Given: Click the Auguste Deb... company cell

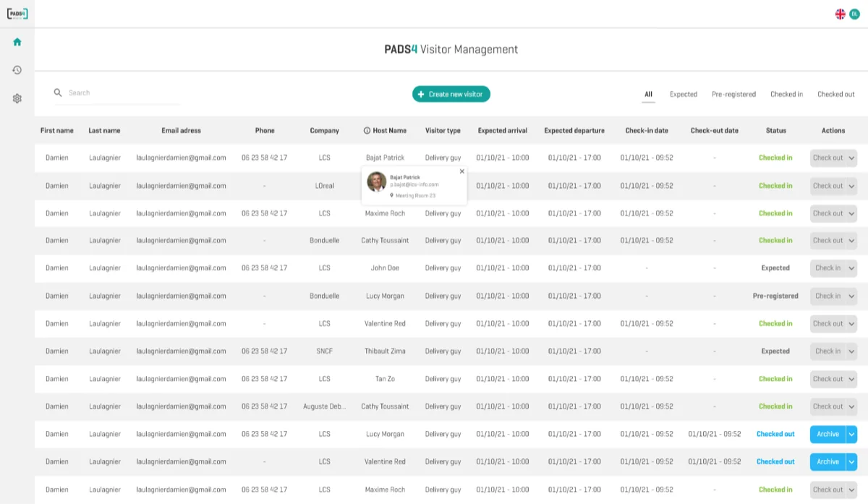Looking at the screenshot, I should (325, 406).
